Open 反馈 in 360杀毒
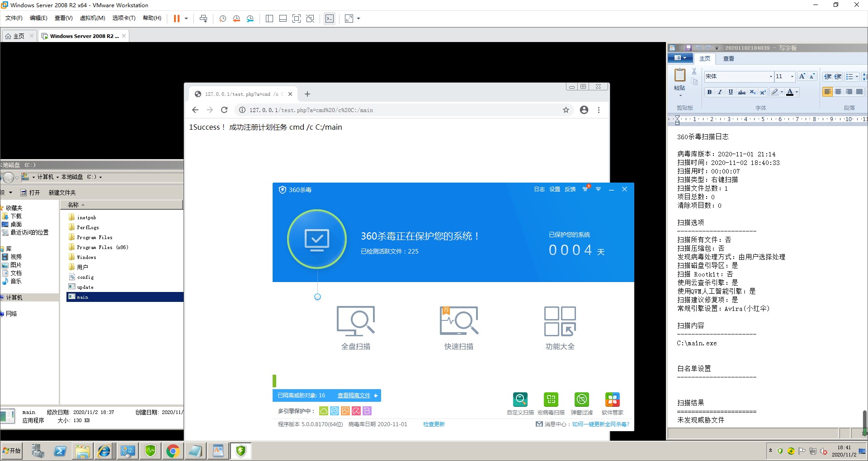 [x=570, y=189]
